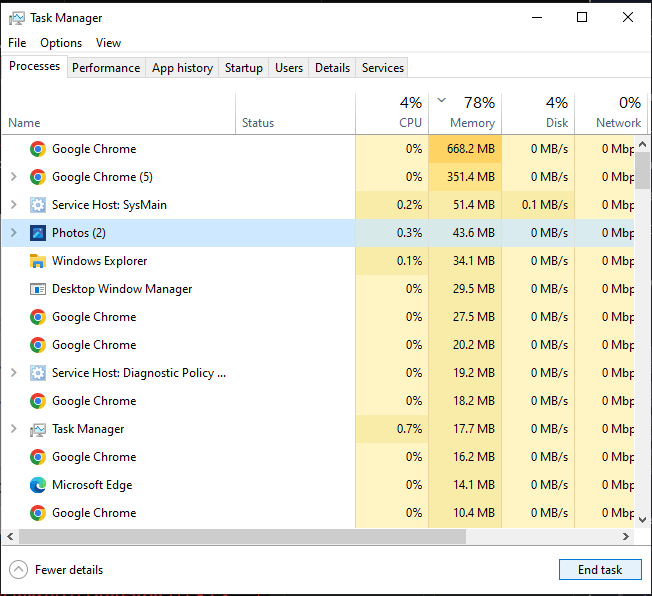
Task: Click the Task Manager process row icon
Action: [x=38, y=429]
